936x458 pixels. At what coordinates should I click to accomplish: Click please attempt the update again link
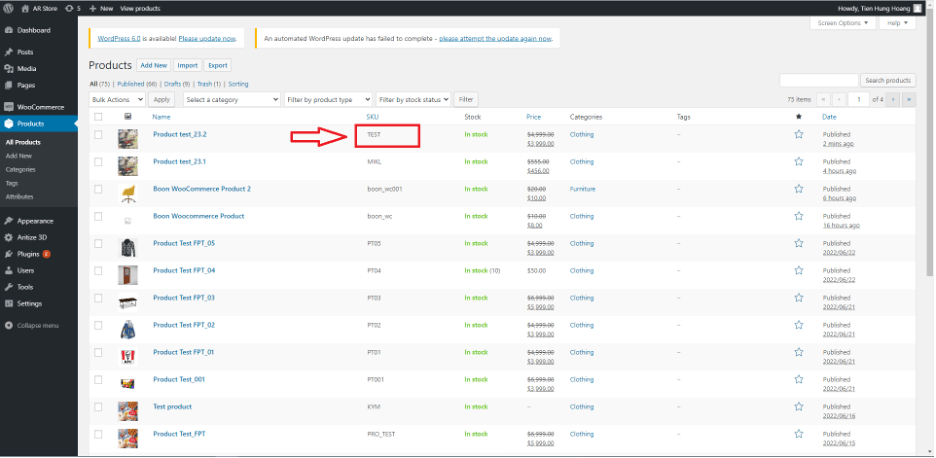(x=495, y=38)
